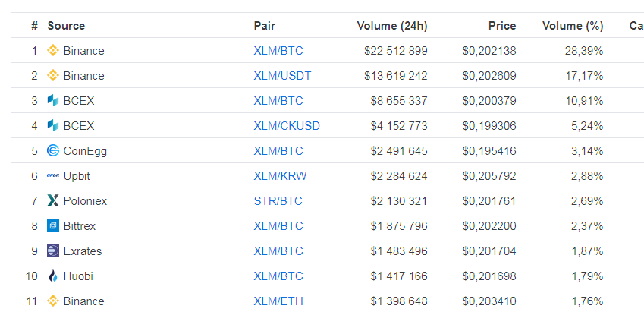Screen dimensions: 644x312
Task: Sort by the Price column header
Action: [x=502, y=26]
